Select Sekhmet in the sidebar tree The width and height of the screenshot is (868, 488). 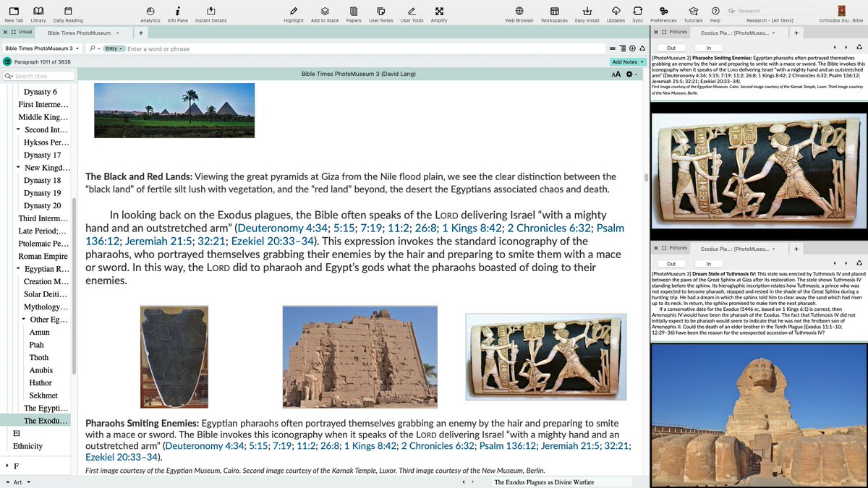43,395
